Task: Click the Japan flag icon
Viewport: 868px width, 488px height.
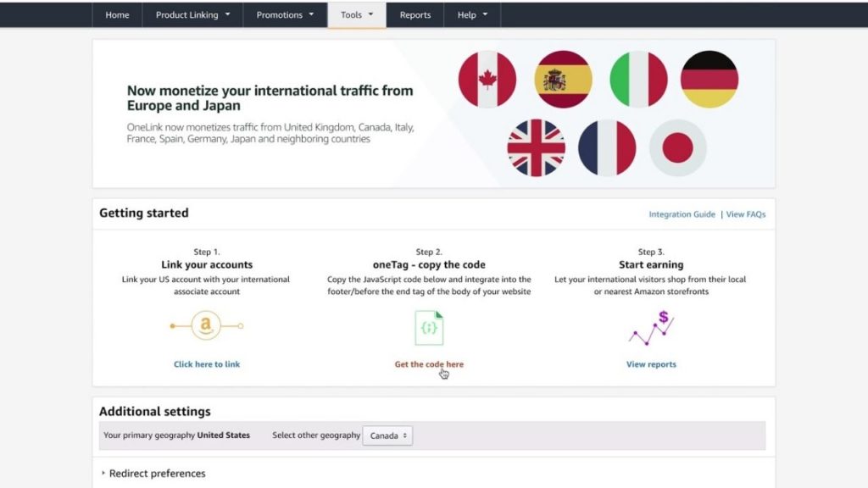Action: (x=677, y=146)
